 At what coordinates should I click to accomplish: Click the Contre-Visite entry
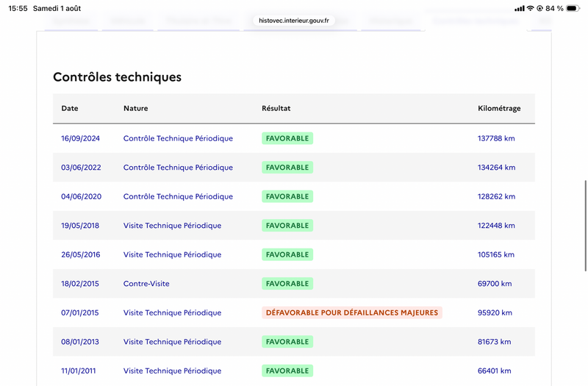[146, 284]
